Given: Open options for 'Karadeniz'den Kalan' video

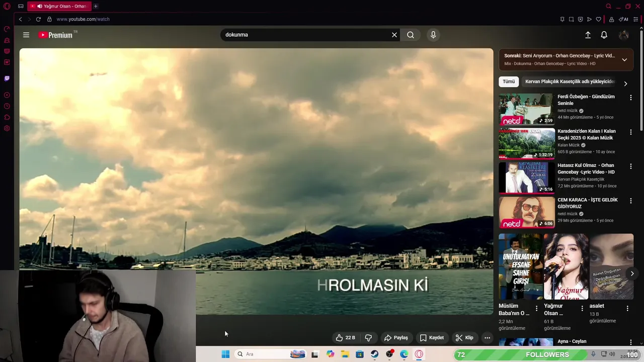Looking at the screenshot, I should click(630, 132).
